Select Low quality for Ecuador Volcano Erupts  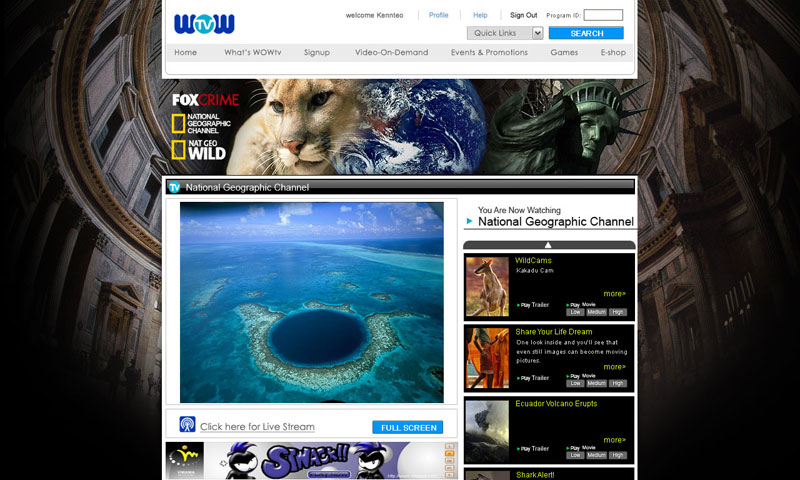(575, 456)
